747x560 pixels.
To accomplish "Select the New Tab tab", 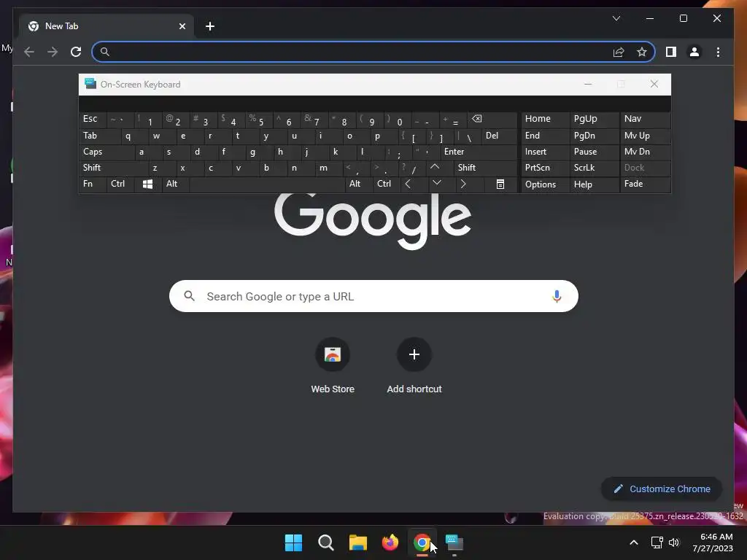I will pyautogui.click(x=107, y=26).
